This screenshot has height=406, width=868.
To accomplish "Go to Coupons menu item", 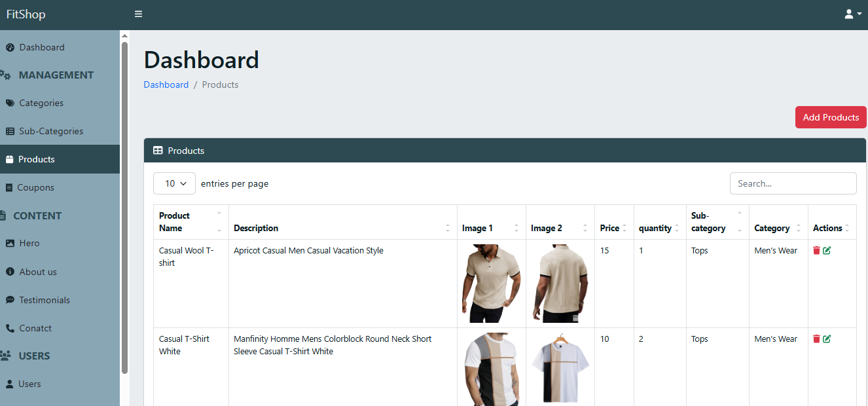I will click(35, 188).
